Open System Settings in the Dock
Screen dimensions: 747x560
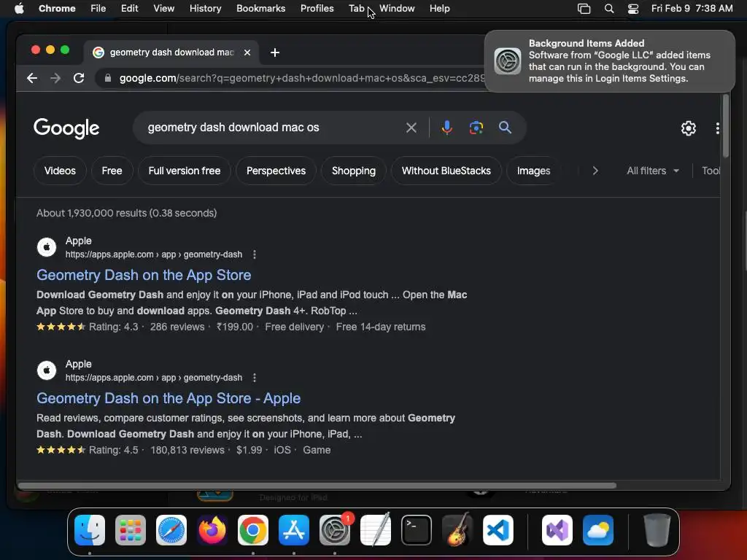coord(335,530)
